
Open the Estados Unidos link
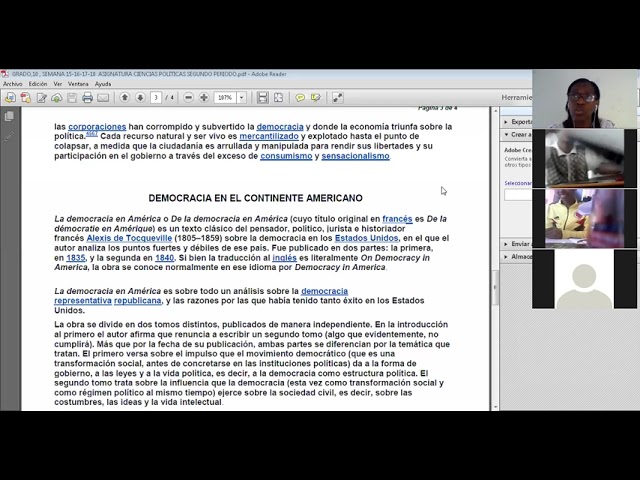pyautogui.click(x=367, y=238)
